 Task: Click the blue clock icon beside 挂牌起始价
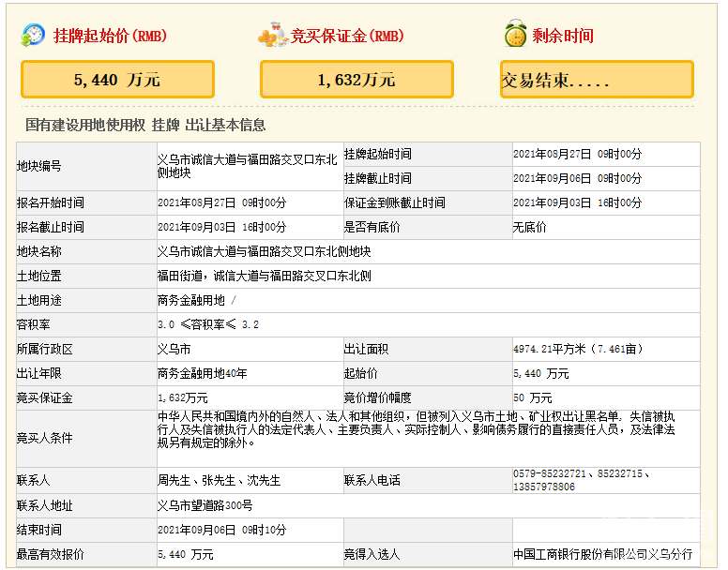tap(33, 36)
